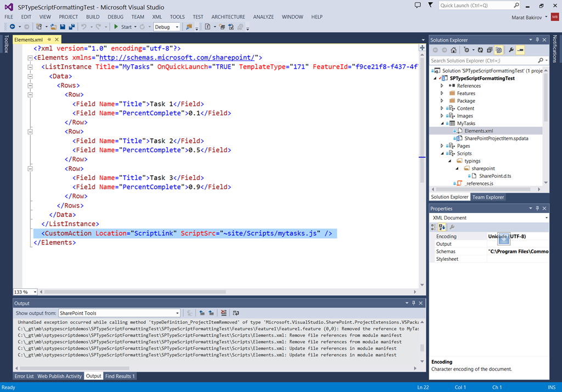Screen dimensions: 562x392
Task: Refresh Solution Explorer with the circular arrows
Action: tap(480, 50)
